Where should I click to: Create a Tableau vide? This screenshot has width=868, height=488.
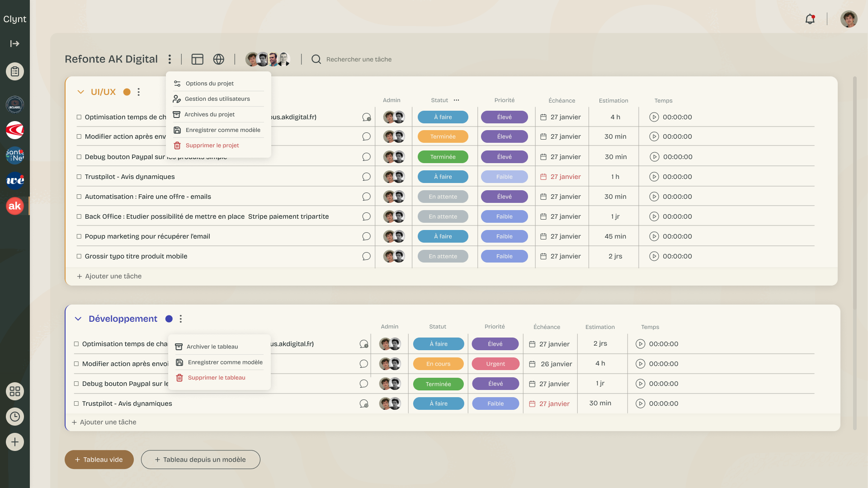click(x=99, y=460)
